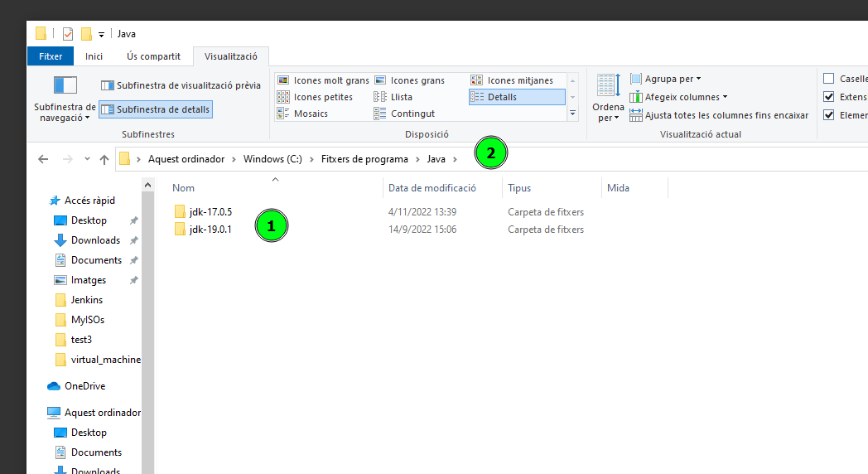
Task: Expand chevron after Java breadcrumb
Action: 455,159
